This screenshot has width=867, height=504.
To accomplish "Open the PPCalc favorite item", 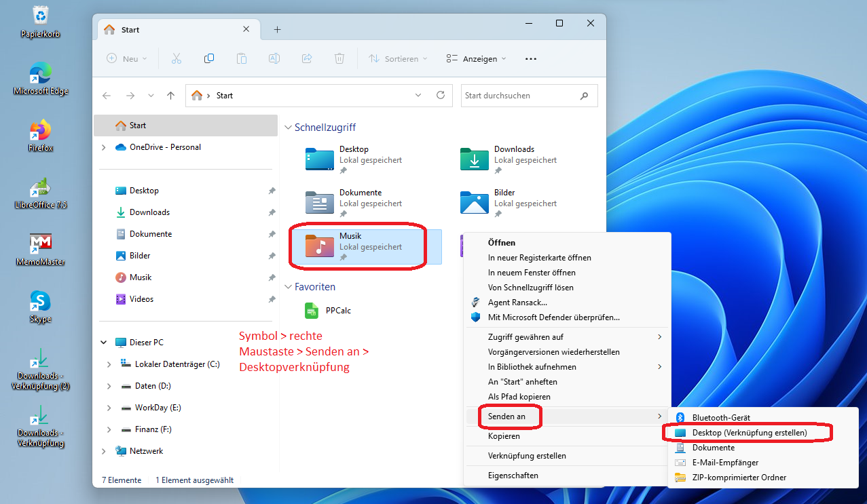I will click(329, 311).
